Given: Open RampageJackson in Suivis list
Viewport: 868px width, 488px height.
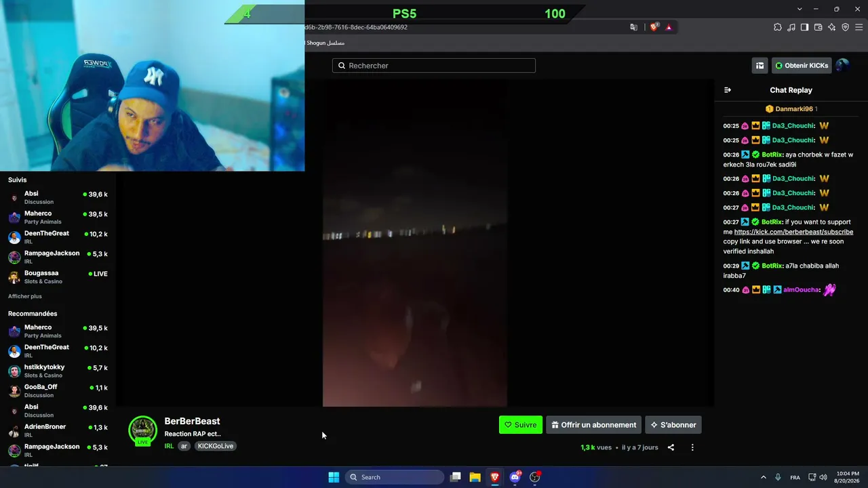Looking at the screenshot, I should (x=58, y=257).
